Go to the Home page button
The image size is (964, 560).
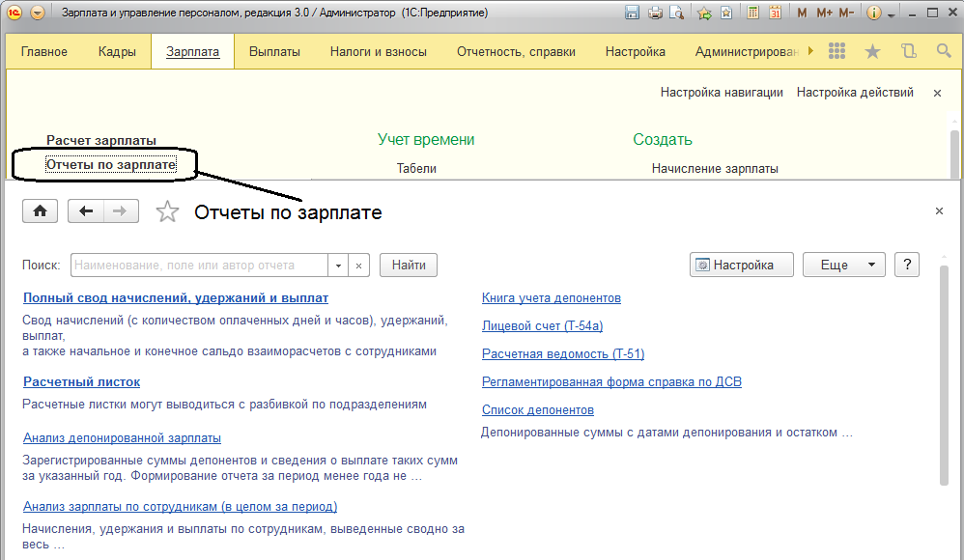[40, 210]
